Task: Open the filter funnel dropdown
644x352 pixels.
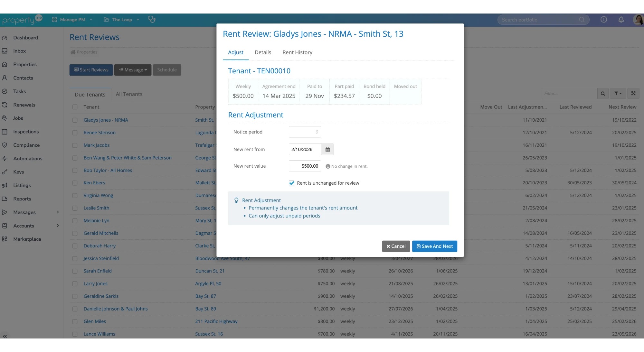Action: [x=618, y=93]
